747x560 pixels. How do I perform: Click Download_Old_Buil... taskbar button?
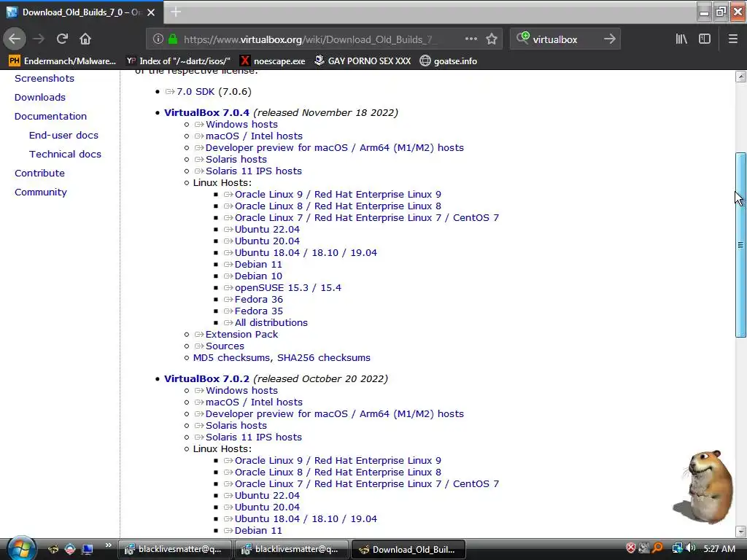pyautogui.click(x=408, y=549)
